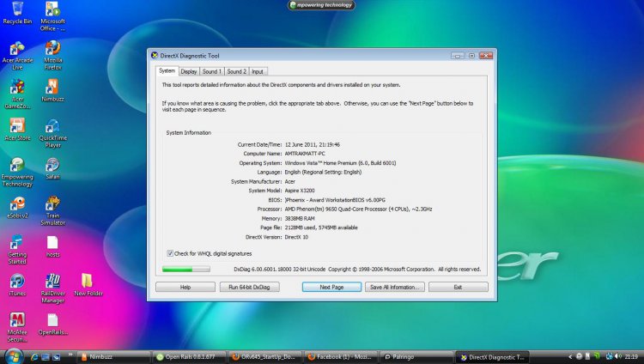
Task: Open the hosts file desktop icon
Action: point(52,246)
